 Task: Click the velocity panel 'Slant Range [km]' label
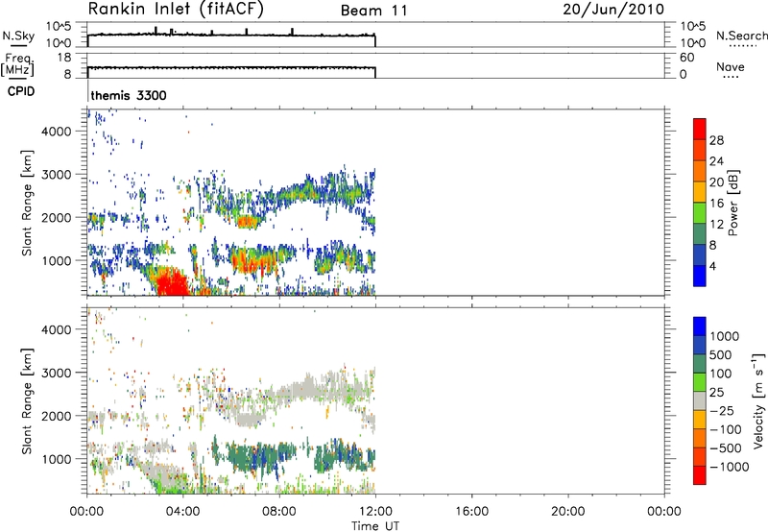coord(27,401)
